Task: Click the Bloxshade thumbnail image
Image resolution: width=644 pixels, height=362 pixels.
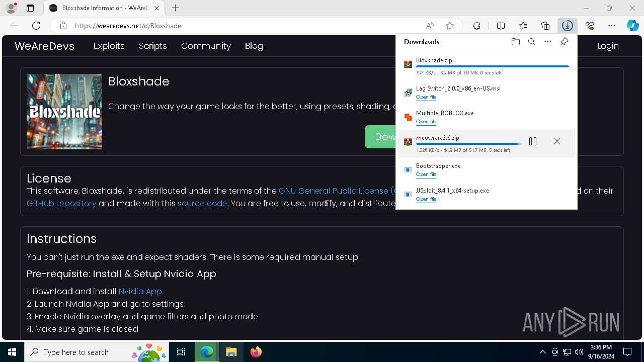Action: click(x=64, y=112)
